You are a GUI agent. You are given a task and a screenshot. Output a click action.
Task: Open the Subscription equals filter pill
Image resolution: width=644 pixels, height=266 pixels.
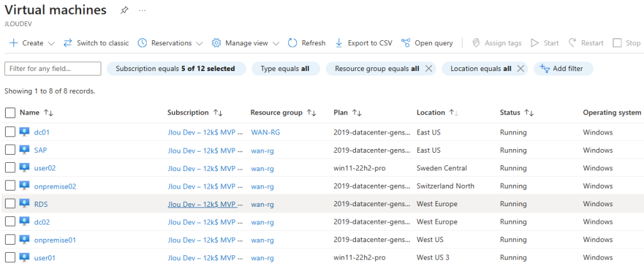tap(176, 69)
